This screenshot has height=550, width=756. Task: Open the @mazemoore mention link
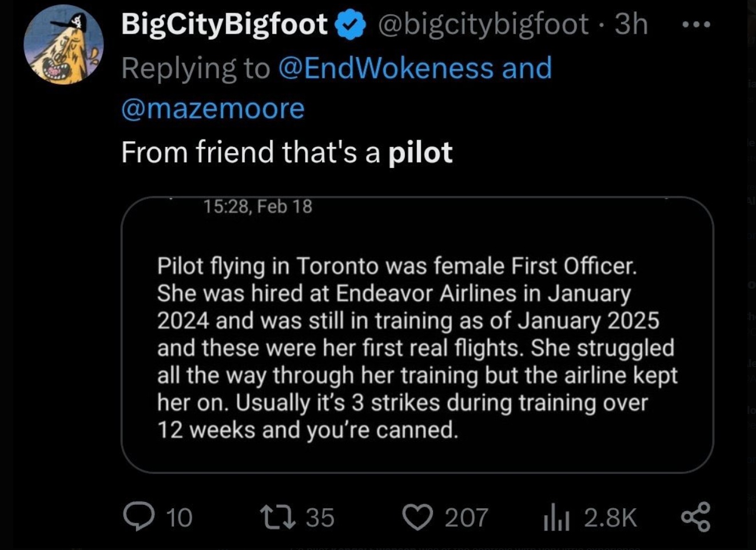tap(210, 107)
